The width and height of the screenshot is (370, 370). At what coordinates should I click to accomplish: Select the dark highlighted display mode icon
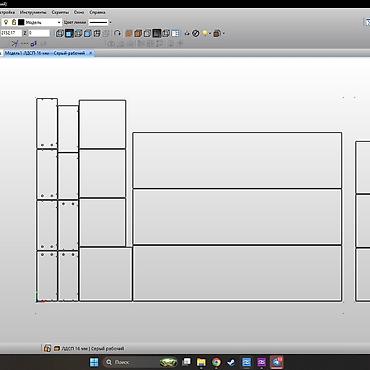pos(157,33)
